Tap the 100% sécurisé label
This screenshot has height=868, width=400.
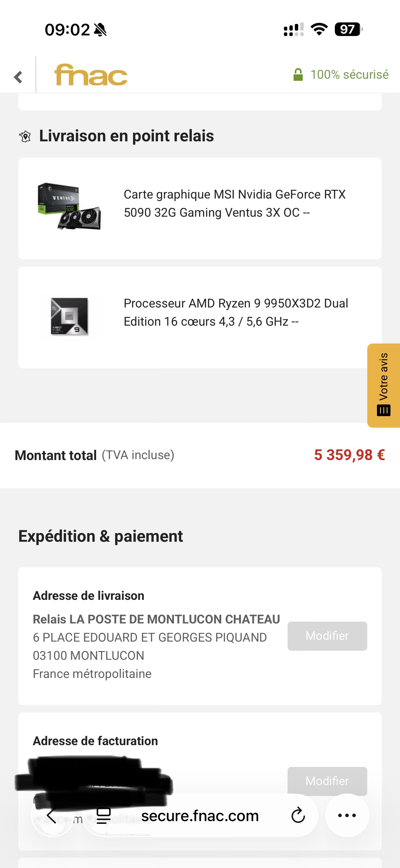click(x=349, y=74)
